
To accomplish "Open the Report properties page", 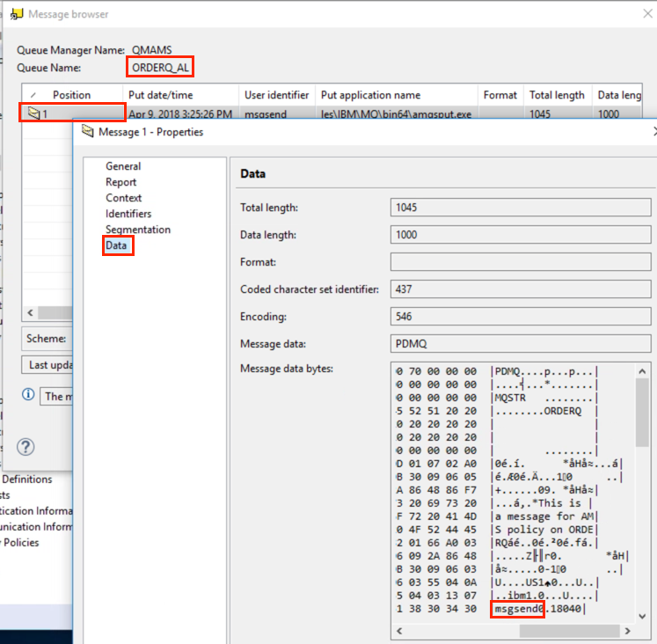I will pyautogui.click(x=120, y=182).
